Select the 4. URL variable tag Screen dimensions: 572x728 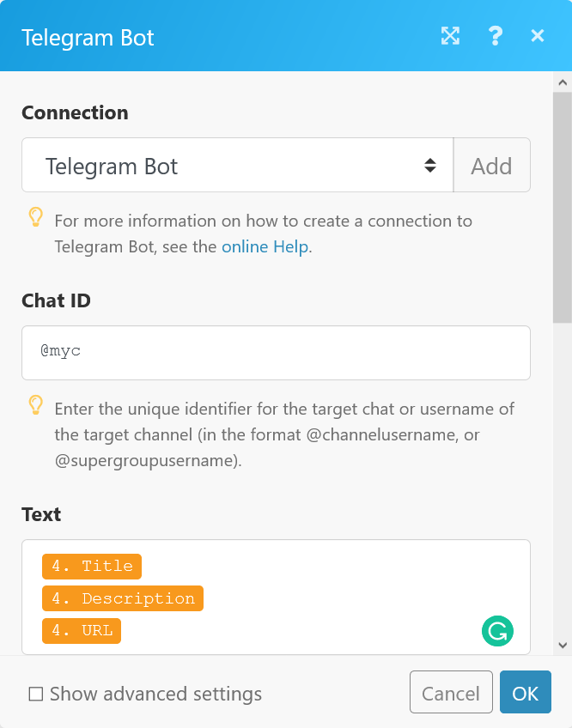[x=82, y=631]
